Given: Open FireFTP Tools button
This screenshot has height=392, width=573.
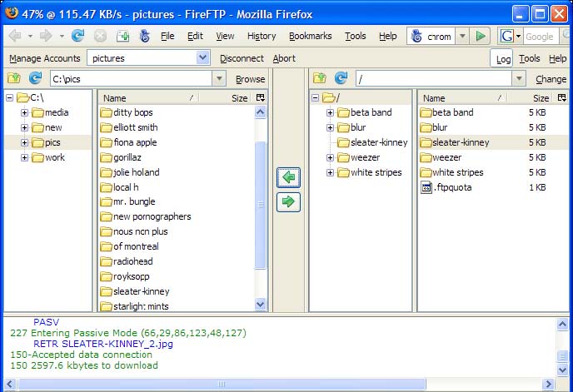Looking at the screenshot, I should (x=529, y=58).
